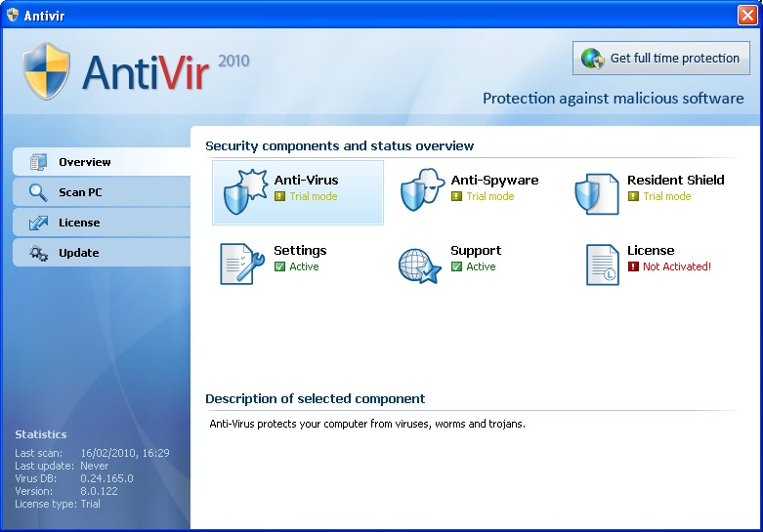Click the globe icon on protection button
The width and height of the screenshot is (763, 532).
point(592,59)
